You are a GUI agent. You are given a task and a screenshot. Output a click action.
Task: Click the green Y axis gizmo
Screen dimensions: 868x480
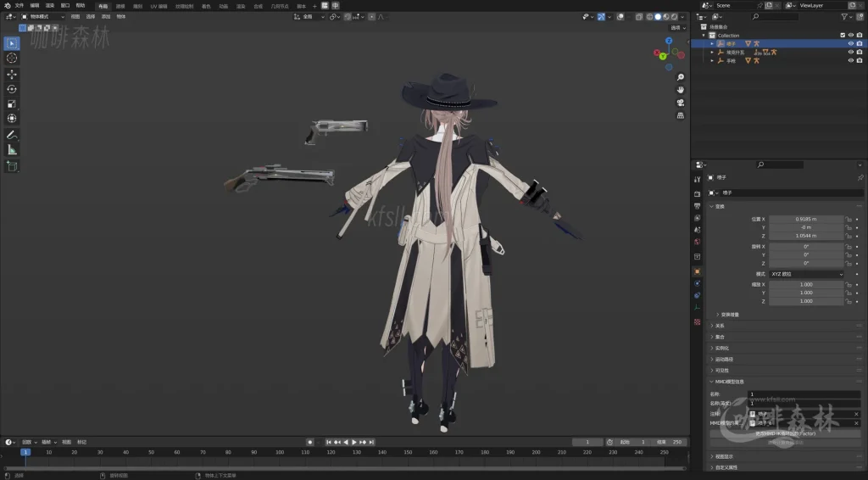[x=663, y=57]
